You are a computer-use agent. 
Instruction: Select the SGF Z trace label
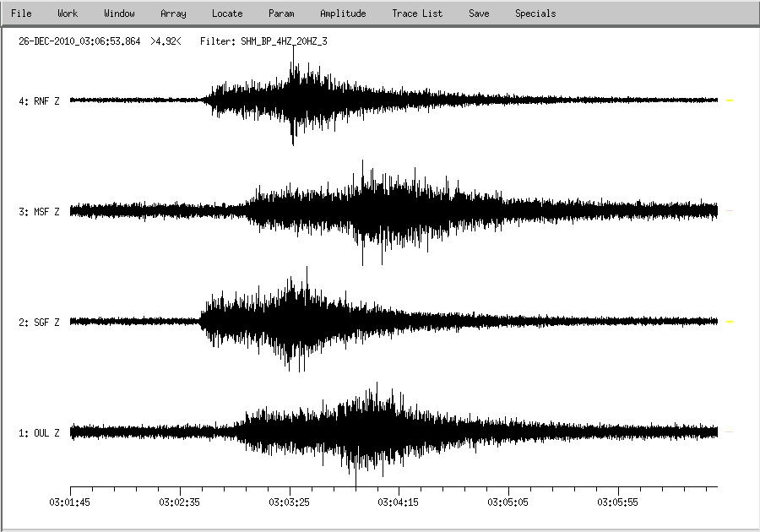pyautogui.click(x=39, y=323)
